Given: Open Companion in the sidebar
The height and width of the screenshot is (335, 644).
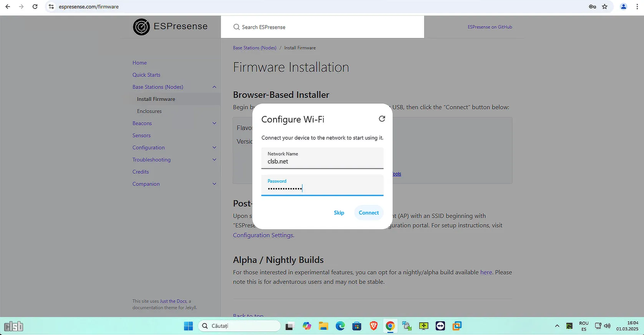Looking at the screenshot, I should [x=146, y=184].
